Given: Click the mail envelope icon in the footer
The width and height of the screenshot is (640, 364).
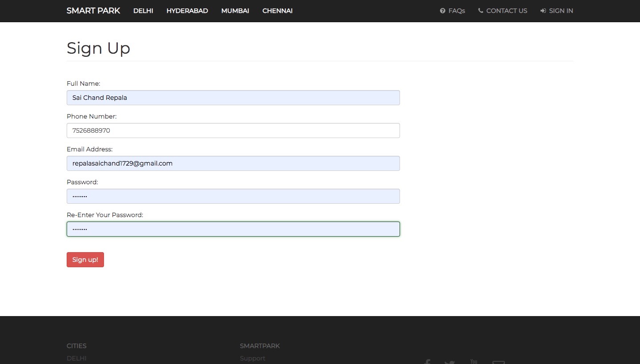Looking at the screenshot, I should click(x=498, y=362).
